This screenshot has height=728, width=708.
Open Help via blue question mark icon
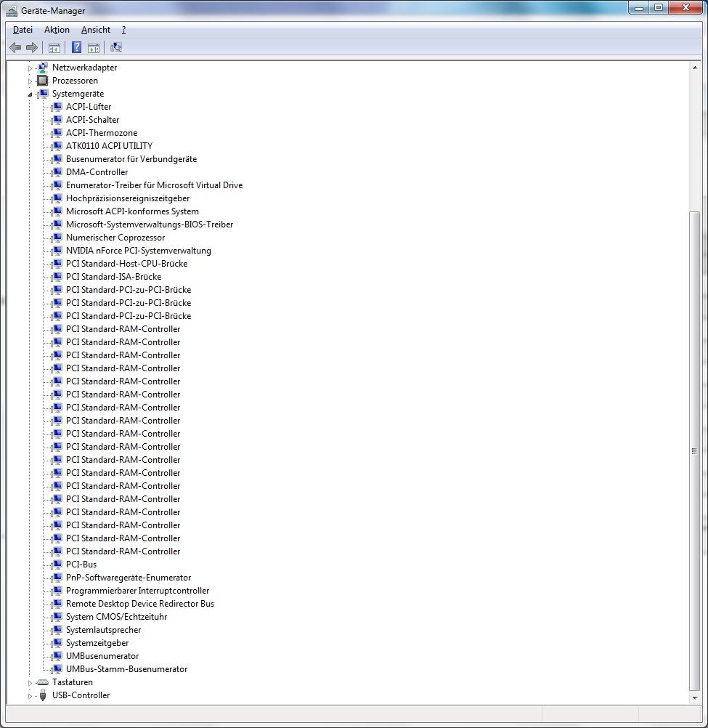point(76,47)
